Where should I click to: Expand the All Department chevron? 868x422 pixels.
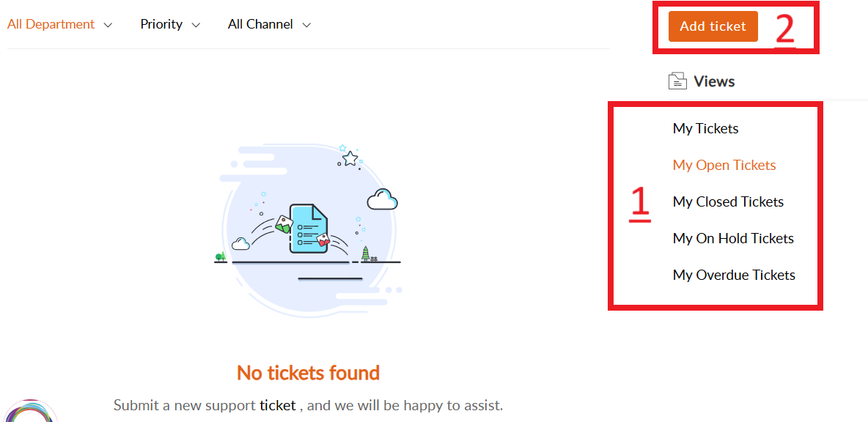point(108,25)
